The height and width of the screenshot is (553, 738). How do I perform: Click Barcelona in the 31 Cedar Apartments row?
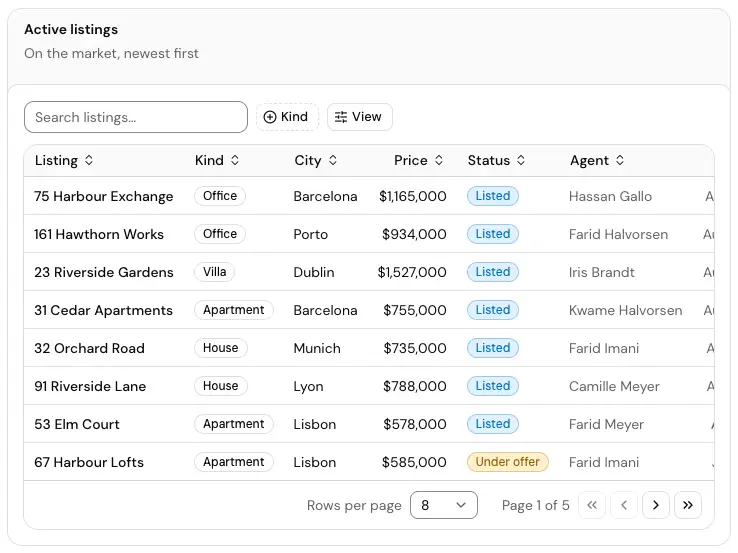(x=325, y=310)
